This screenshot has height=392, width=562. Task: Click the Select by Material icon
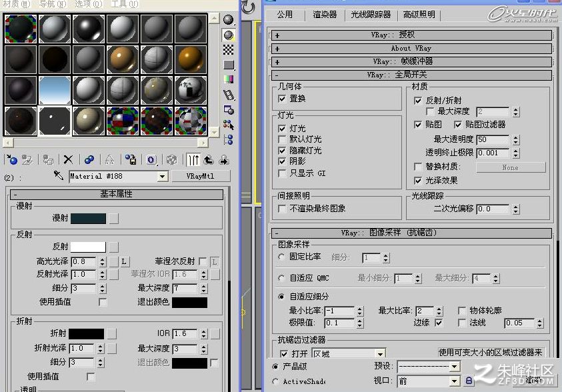pos(228,125)
